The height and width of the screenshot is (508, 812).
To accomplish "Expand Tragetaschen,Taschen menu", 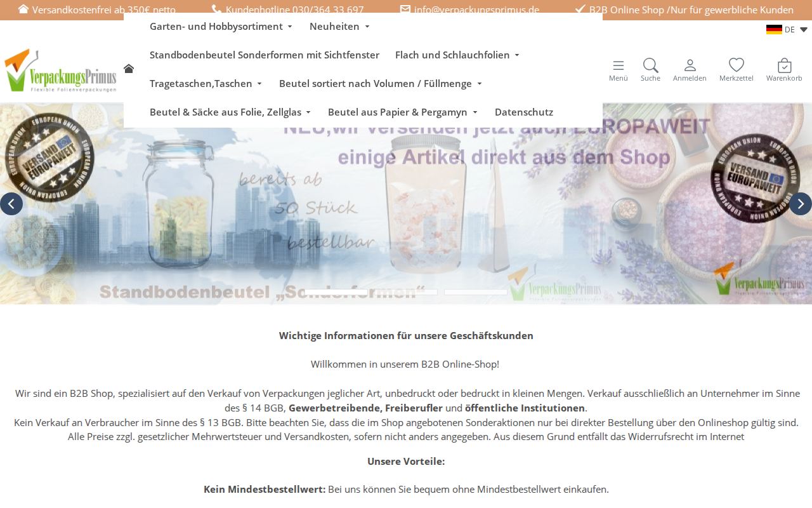I will tap(206, 83).
